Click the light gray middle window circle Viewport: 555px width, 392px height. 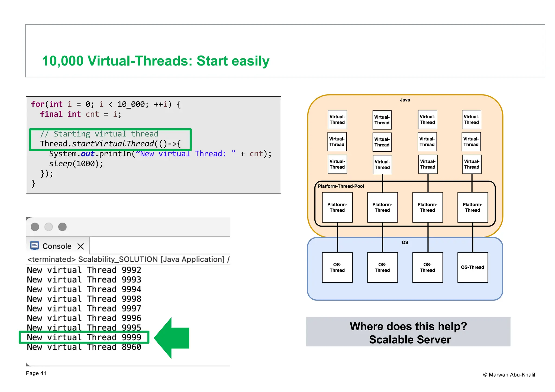(49, 227)
